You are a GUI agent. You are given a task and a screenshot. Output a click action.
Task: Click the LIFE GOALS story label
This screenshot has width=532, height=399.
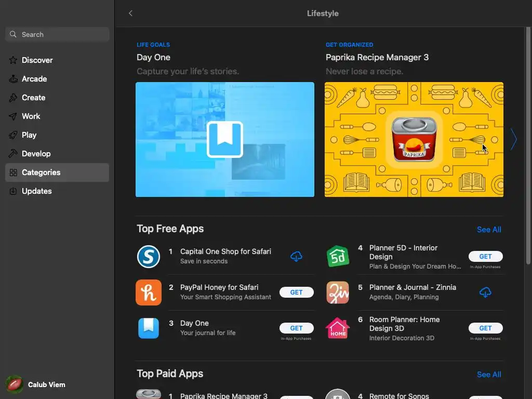pos(153,45)
